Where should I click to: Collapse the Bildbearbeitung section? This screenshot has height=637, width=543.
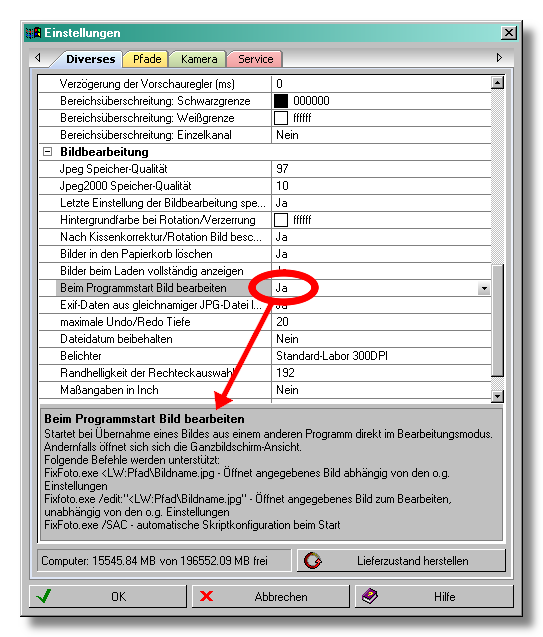click(x=48, y=152)
